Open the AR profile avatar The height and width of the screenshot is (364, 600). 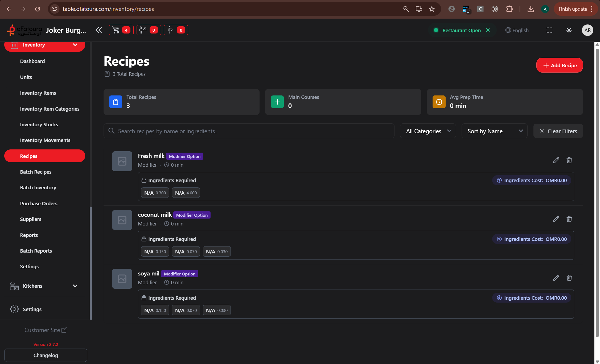(587, 30)
